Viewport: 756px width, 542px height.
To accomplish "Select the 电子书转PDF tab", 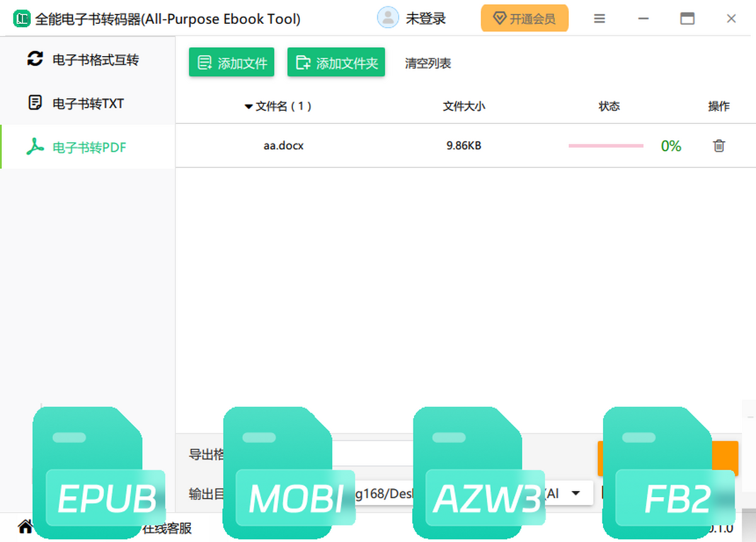I will click(x=88, y=147).
